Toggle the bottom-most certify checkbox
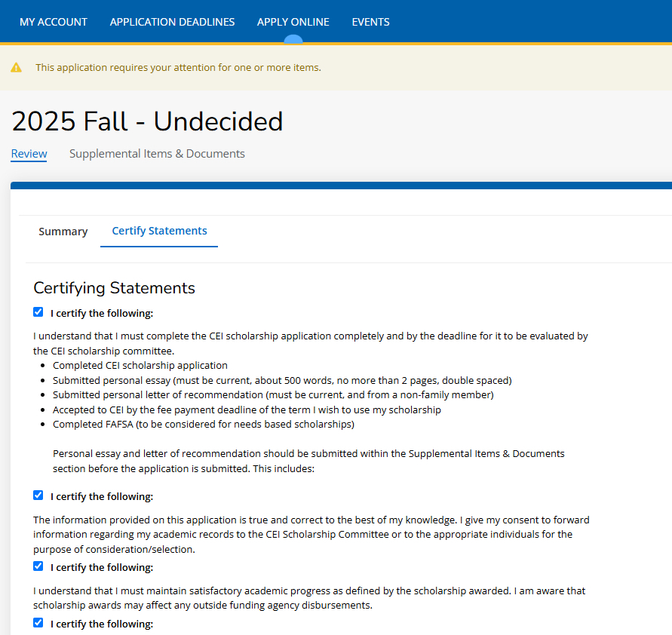672x635 pixels. pyautogui.click(x=38, y=622)
